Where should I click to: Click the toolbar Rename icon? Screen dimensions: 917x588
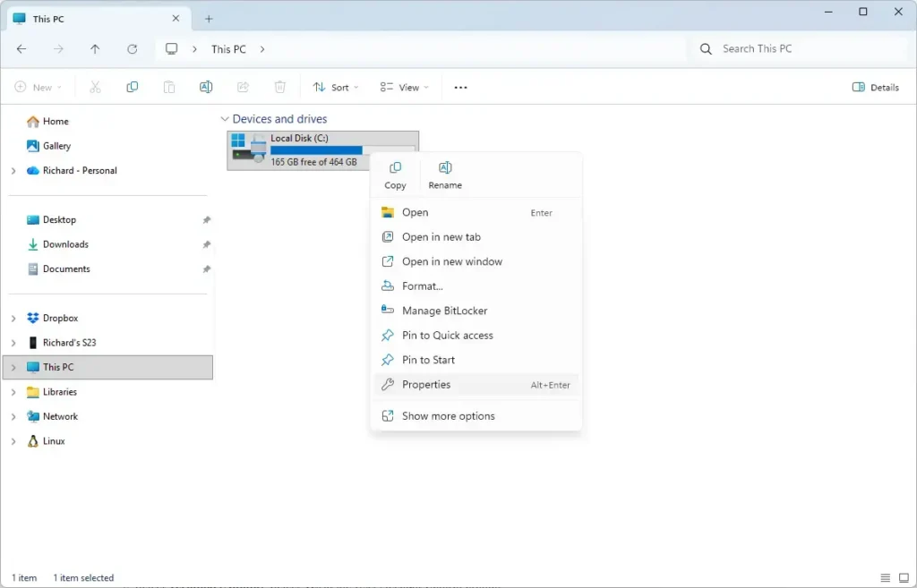(x=206, y=87)
